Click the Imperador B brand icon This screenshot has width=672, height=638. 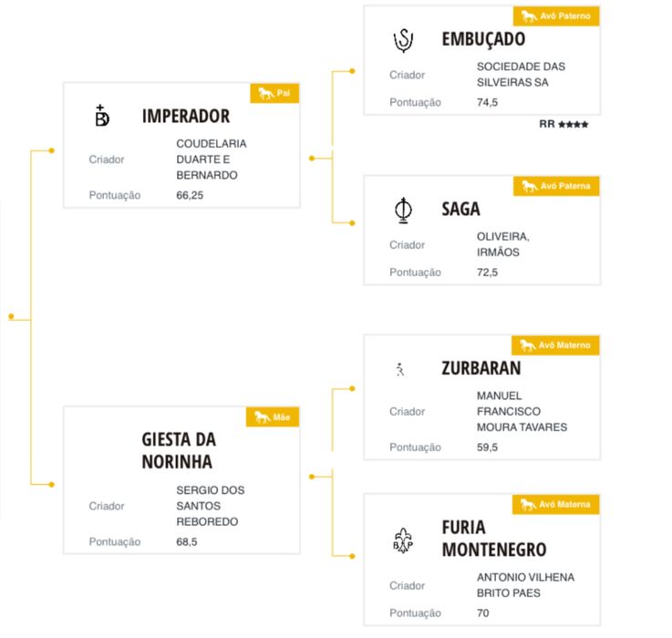(x=102, y=116)
